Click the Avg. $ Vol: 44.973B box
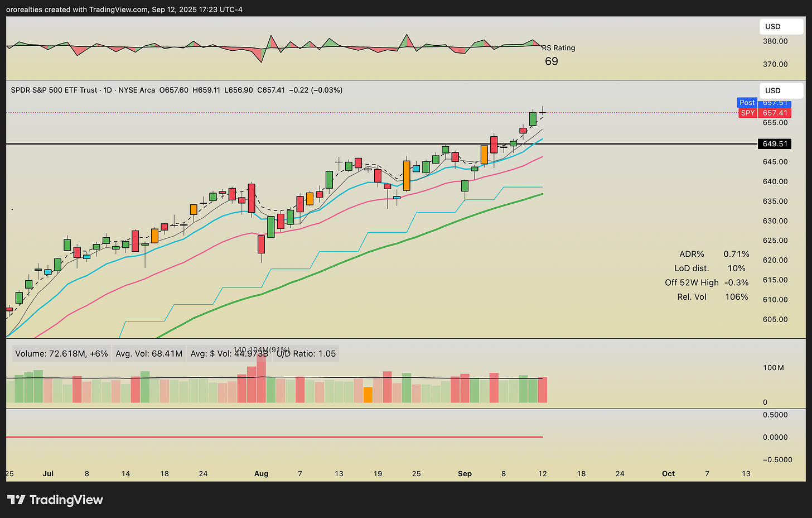 click(x=229, y=353)
